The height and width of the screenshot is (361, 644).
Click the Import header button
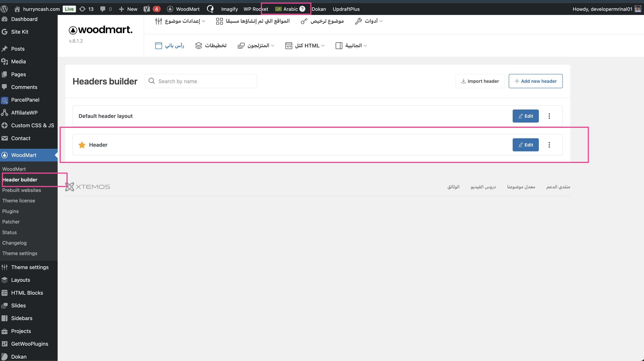click(480, 81)
